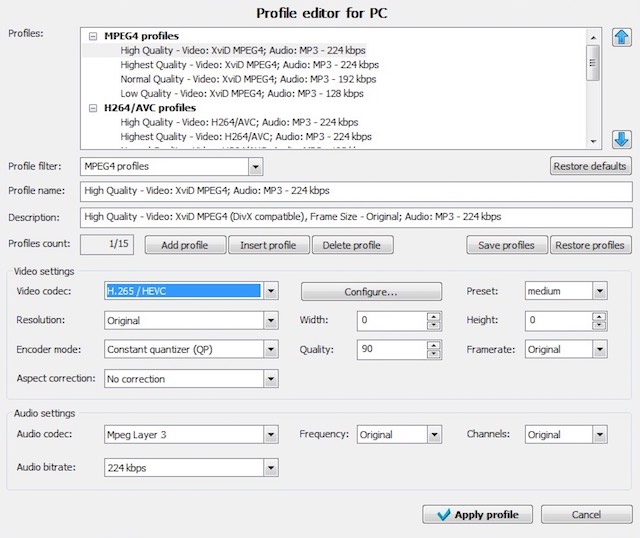Collapse the MPEG4 profiles tree group
This screenshot has height=538, width=640.
[93, 36]
